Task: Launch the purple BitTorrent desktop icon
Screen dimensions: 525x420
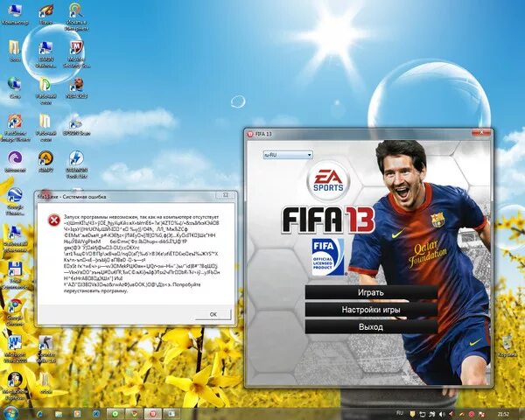Action: [x=15, y=161]
